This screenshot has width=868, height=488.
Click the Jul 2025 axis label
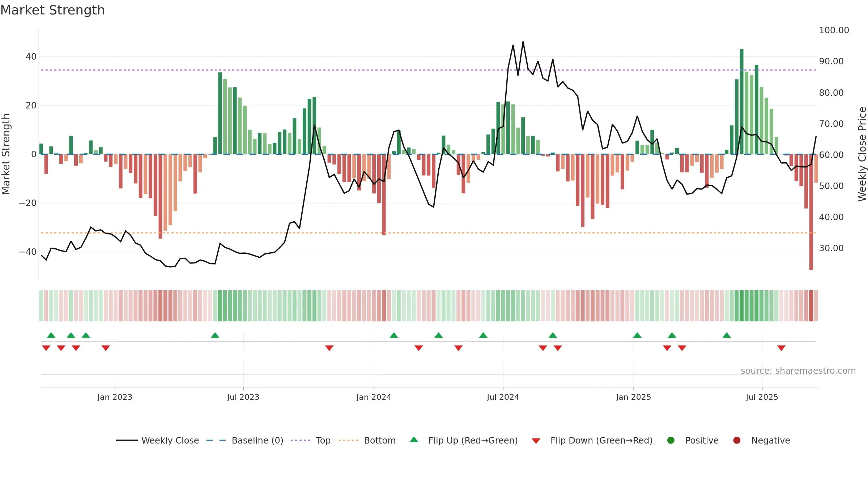tap(762, 397)
